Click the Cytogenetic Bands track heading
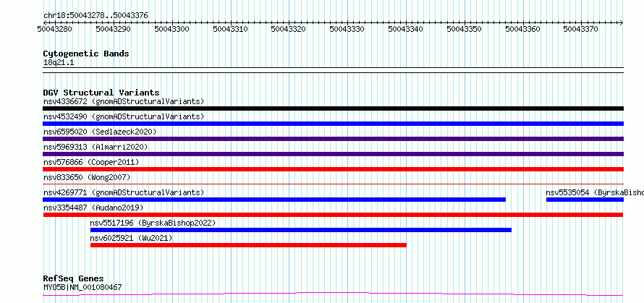Image resolution: width=644 pixels, height=303 pixels. click(x=86, y=54)
